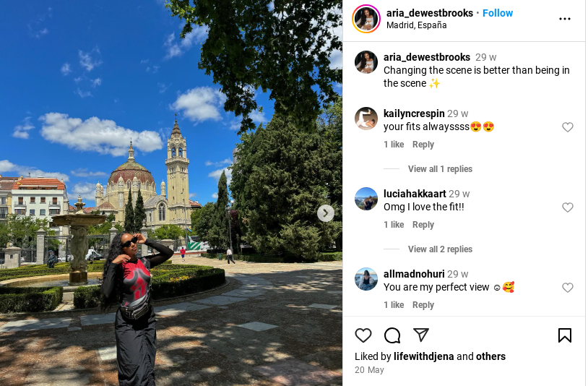Expand View all 2 replies

tap(440, 249)
